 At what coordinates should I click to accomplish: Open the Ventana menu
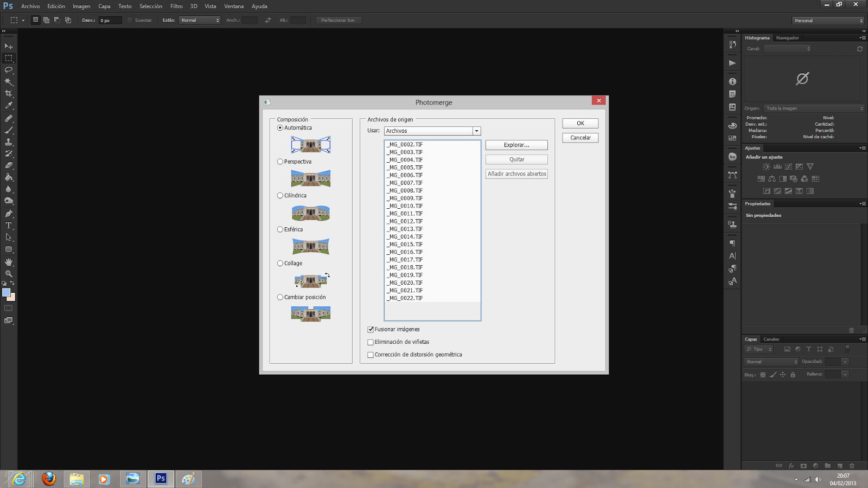234,7
